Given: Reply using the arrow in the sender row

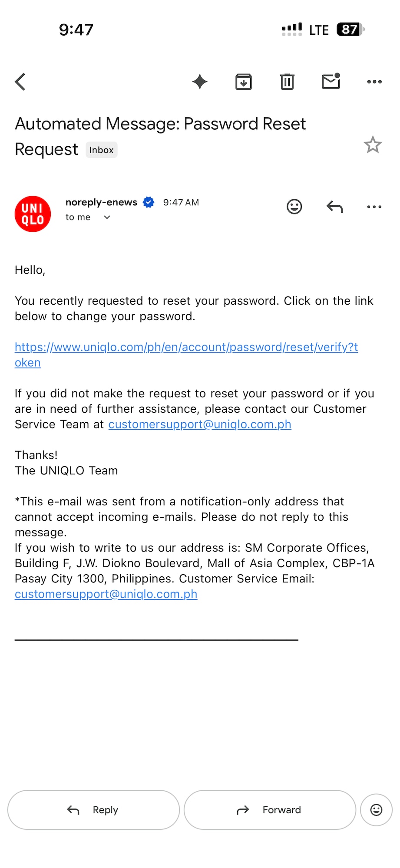Looking at the screenshot, I should tap(334, 207).
